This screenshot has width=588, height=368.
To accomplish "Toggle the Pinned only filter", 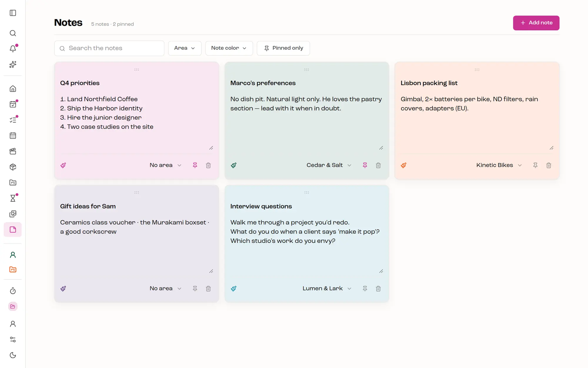I will click(x=283, y=48).
